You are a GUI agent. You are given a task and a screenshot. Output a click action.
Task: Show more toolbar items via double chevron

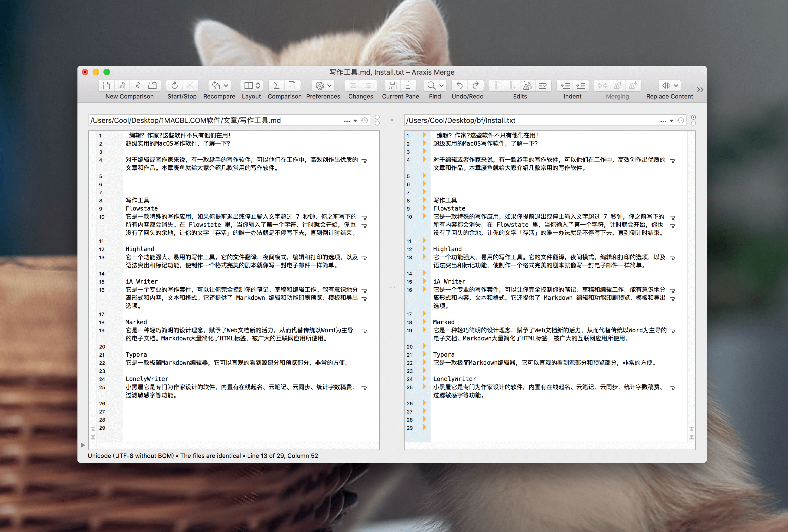(700, 90)
